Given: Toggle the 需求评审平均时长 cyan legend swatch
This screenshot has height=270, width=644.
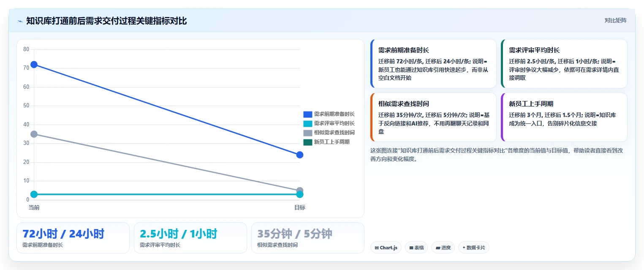Looking at the screenshot, I should [307, 123].
